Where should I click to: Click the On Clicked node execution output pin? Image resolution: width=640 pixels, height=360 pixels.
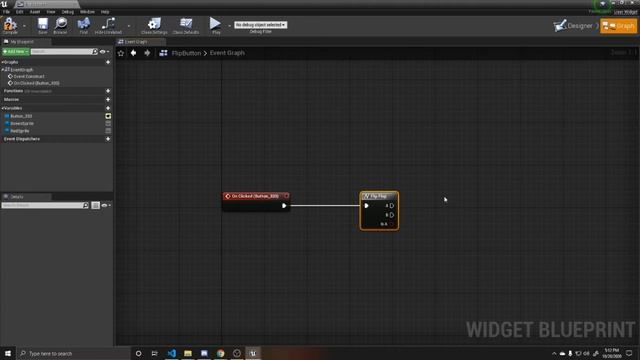(284, 206)
